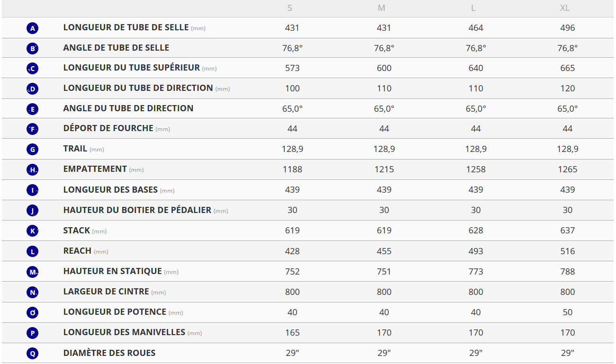This screenshot has height=364, width=616.
Task: Click the G circle icon next to Trail
Action: [32, 150]
